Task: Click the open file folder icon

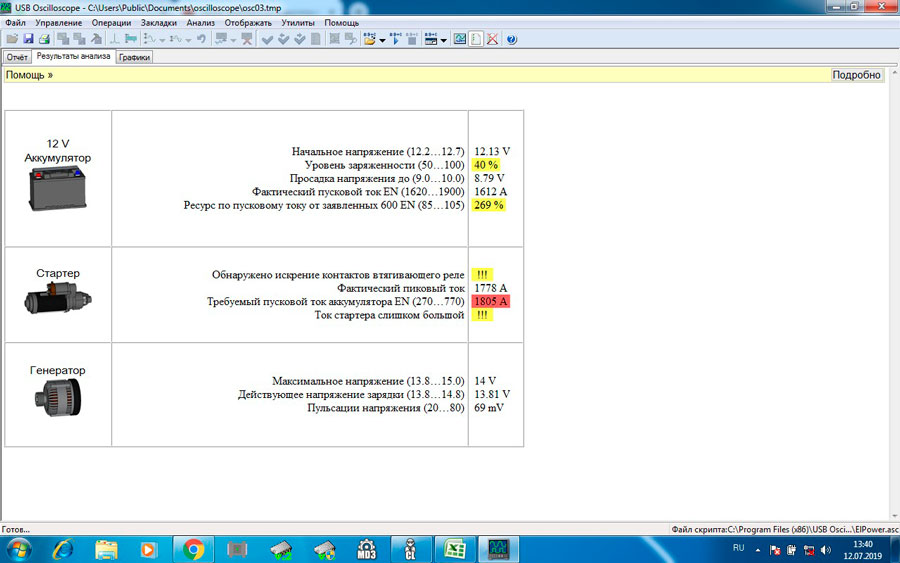Action: (11, 39)
